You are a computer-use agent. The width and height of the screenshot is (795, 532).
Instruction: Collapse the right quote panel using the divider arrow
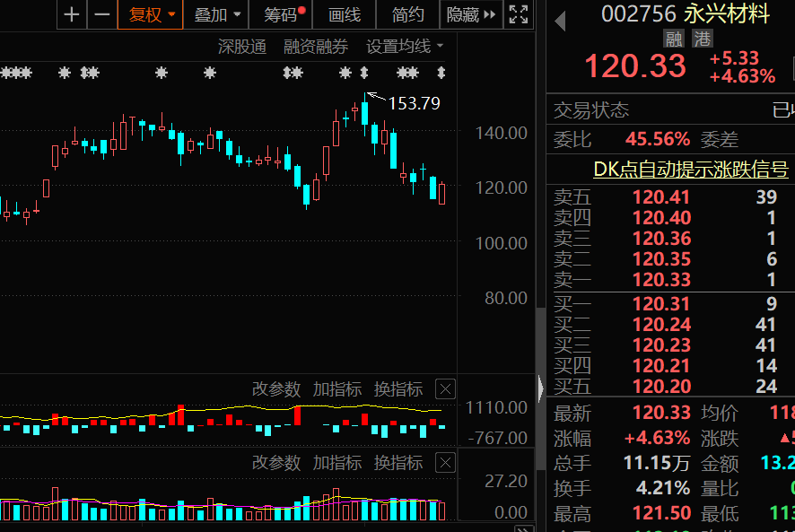(x=540, y=388)
